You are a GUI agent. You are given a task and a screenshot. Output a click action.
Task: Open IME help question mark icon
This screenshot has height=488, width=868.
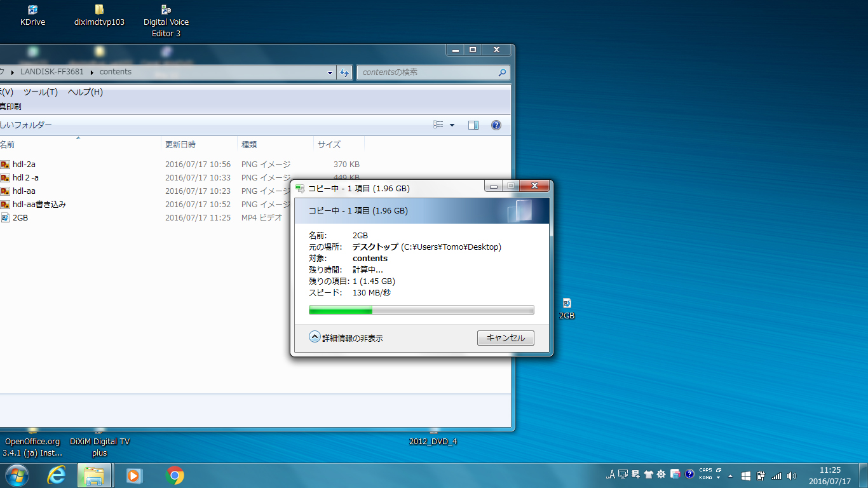coord(689,474)
